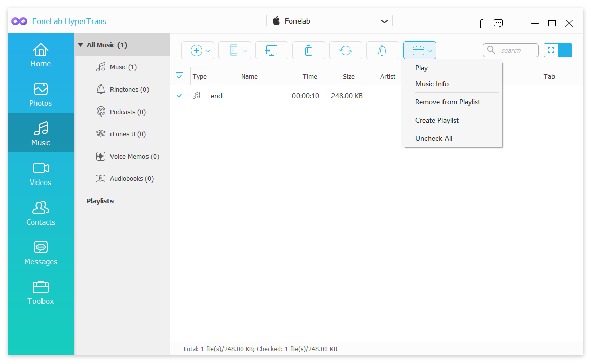Image resolution: width=591 pixels, height=364 pixels.
Task: Open the ringtone maker bell icon
Action: tap(382, 50)
